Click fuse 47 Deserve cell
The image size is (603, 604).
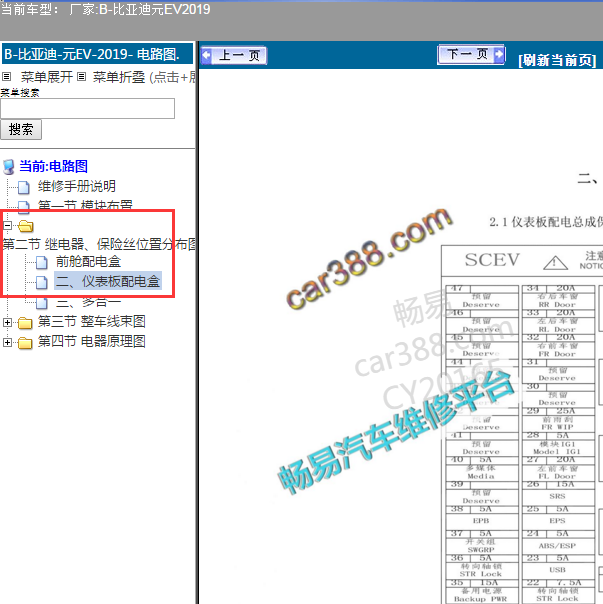482,297
